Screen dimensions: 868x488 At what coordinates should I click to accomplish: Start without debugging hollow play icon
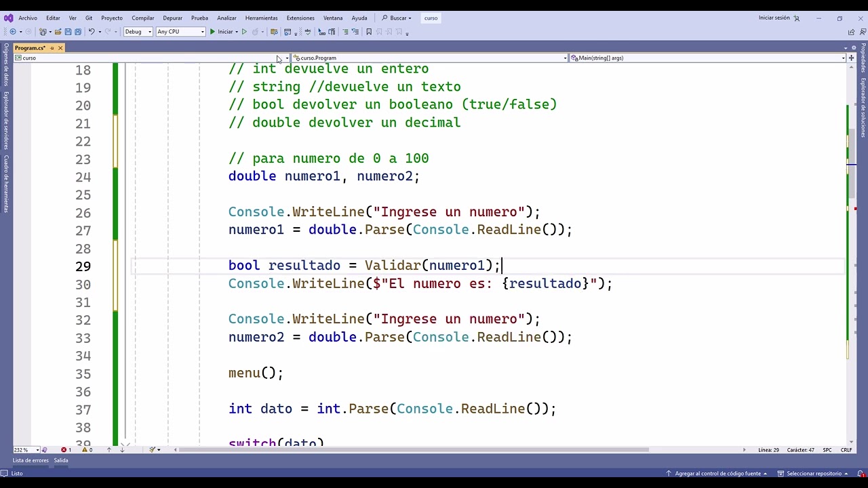(x=244, y=32)
